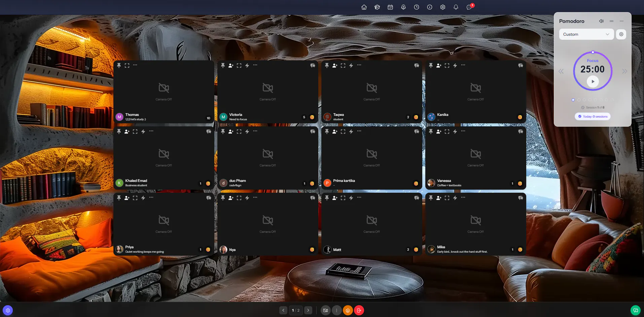This screenshot has height=317, width=644.
Task: Go to the Home icon in top bar
Action: tap(364, 7)
